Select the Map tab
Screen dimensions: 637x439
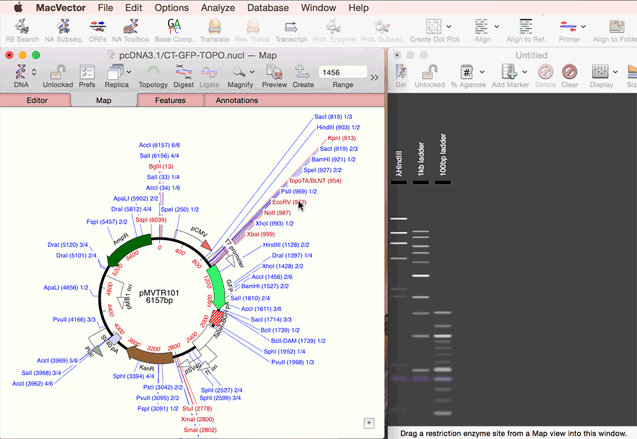coord(104,100)
